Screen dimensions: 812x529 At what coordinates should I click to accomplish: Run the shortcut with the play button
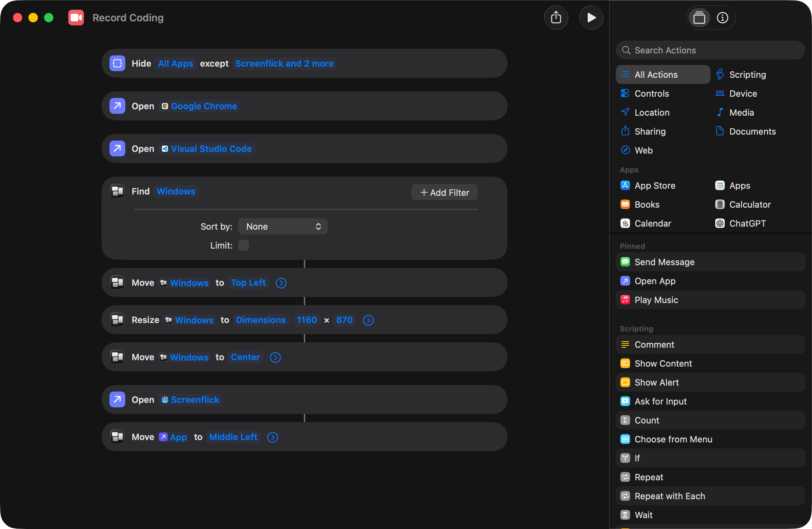(591, 18)
